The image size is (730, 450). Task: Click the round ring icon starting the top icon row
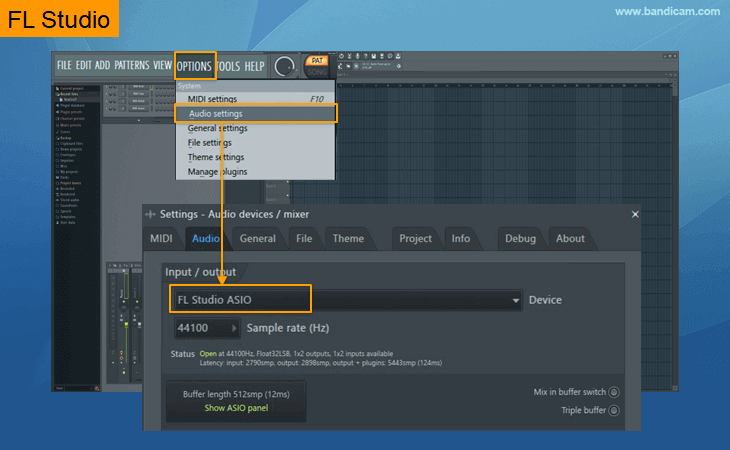(x=341, y=56)
